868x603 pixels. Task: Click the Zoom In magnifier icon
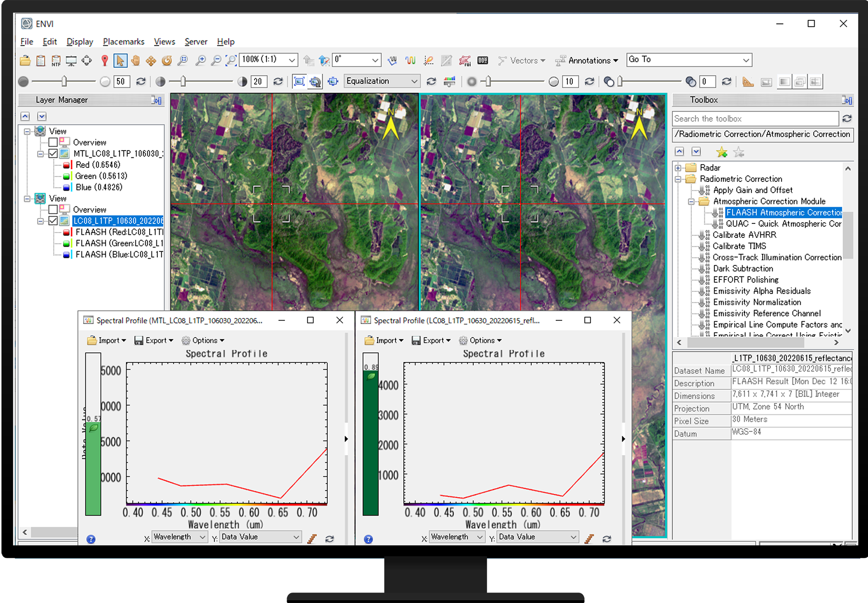200,60
